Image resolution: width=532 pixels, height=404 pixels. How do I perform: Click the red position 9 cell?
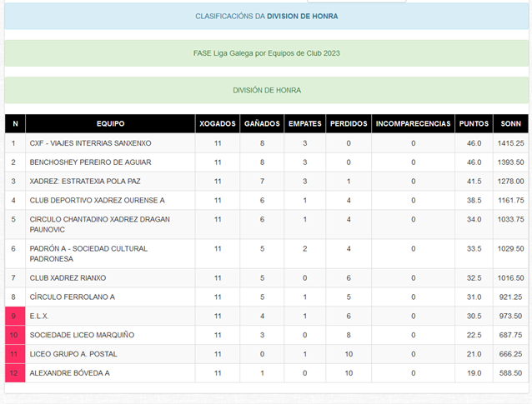tap(14, 316)
